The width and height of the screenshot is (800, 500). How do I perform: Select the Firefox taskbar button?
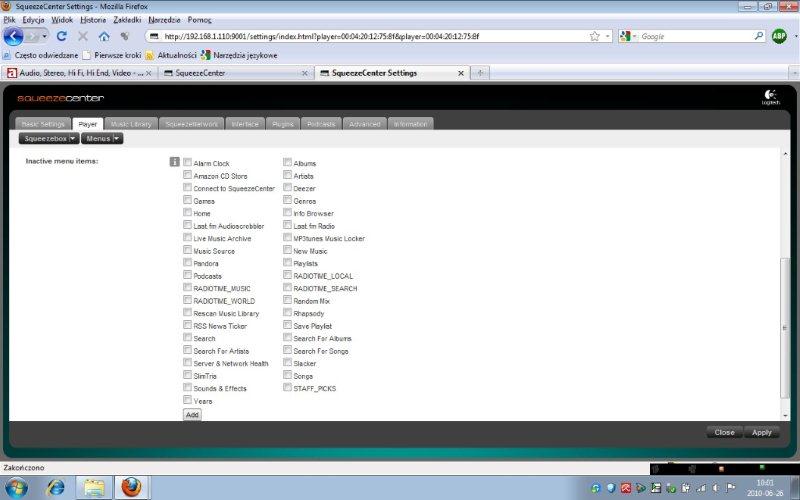132,488
